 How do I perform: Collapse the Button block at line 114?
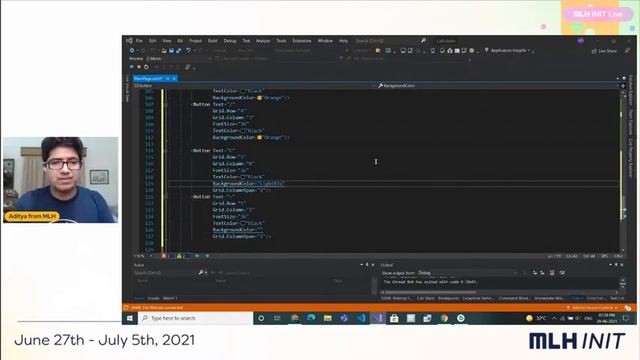166,151
